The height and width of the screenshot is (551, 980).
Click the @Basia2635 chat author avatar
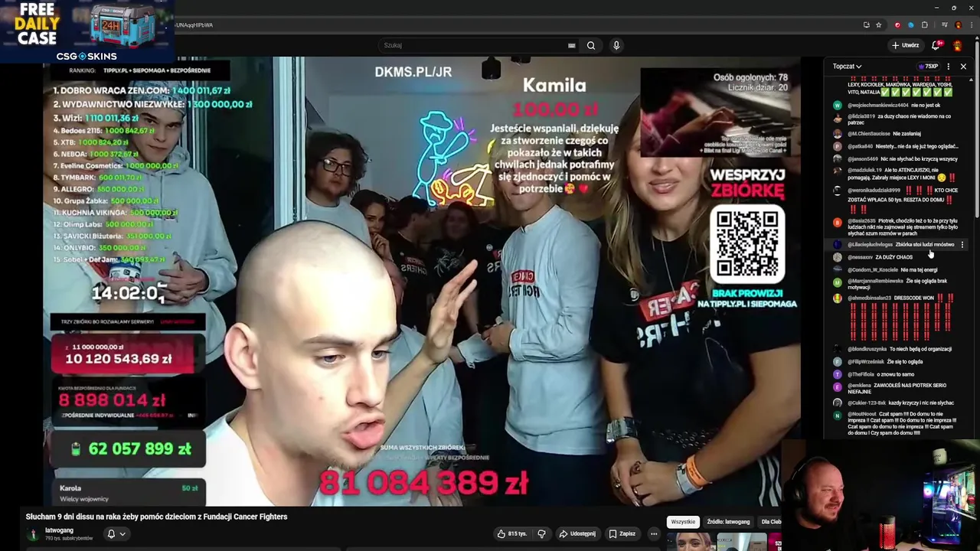point(838,222)
